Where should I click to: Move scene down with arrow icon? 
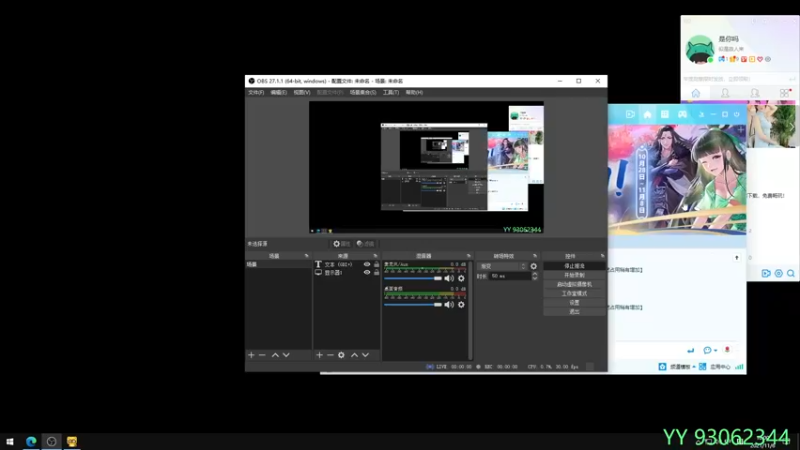coord(286,355)
